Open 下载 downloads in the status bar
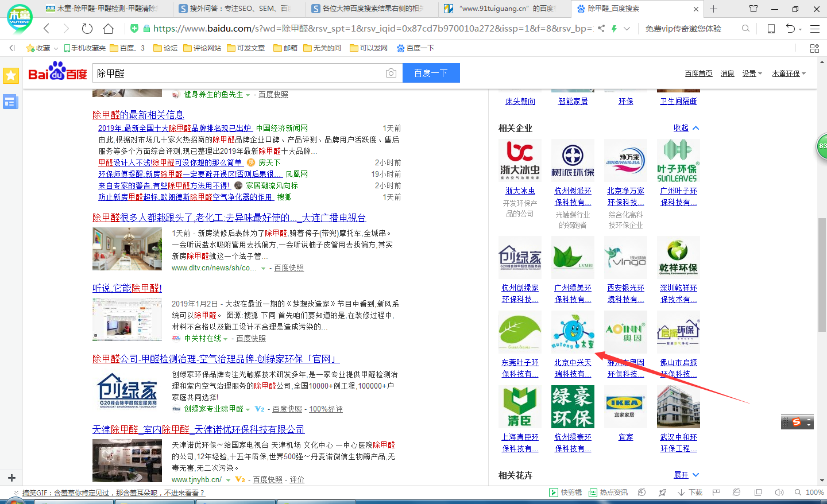827x504 pixels. click(x=690, y=493)
